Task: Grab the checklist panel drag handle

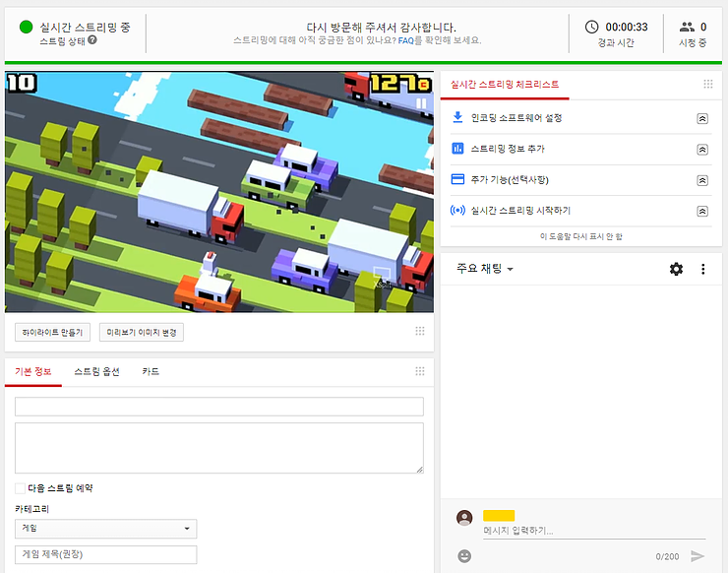Action: 708,84
